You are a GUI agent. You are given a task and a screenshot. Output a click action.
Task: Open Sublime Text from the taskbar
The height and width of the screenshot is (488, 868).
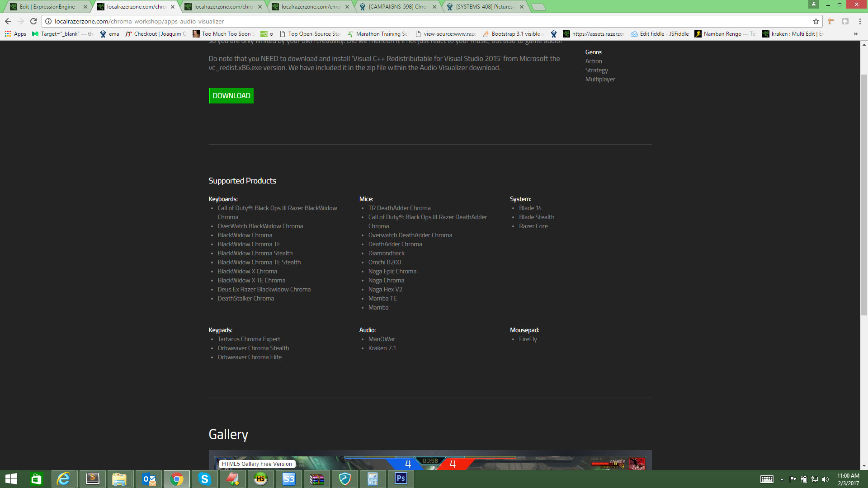(x=93, y=479)
